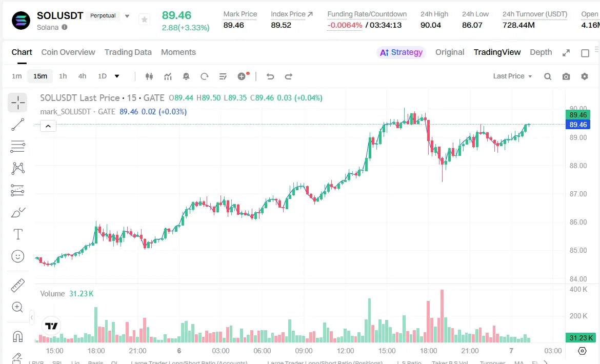600x364 pixels.
Task: Click the green 89.46 price axis label
Action: click(578, 115)
